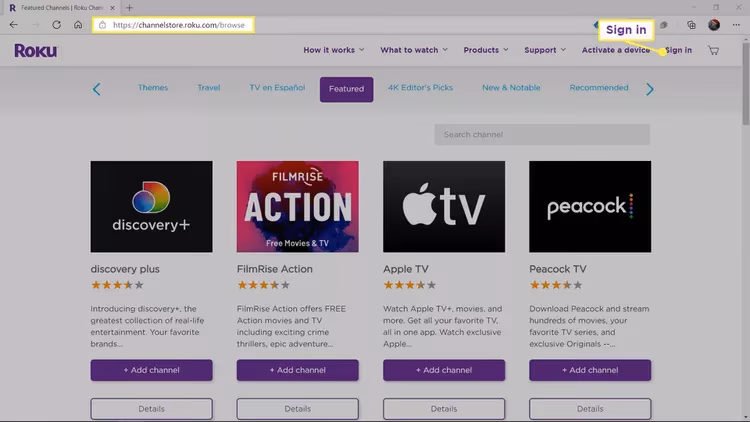The image size is (750, 422).
Task: Expand the What to watch menu
Action: 414,50
